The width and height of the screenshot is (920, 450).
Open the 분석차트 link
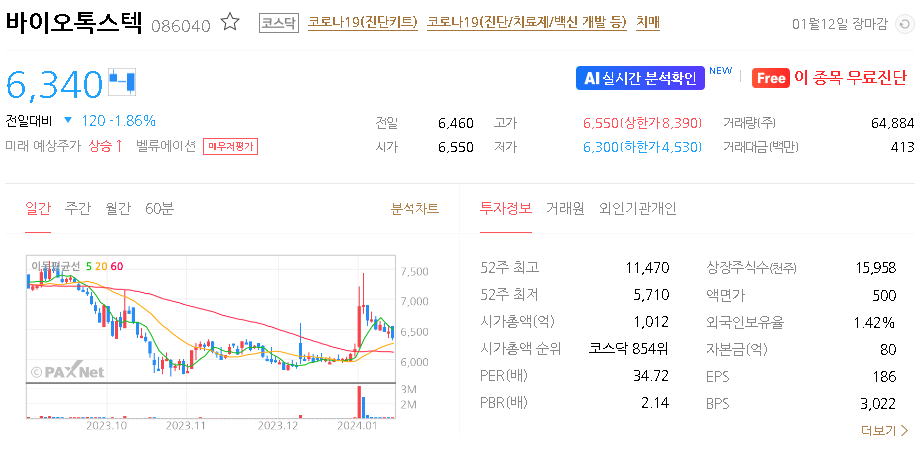(x=415, y=208)
